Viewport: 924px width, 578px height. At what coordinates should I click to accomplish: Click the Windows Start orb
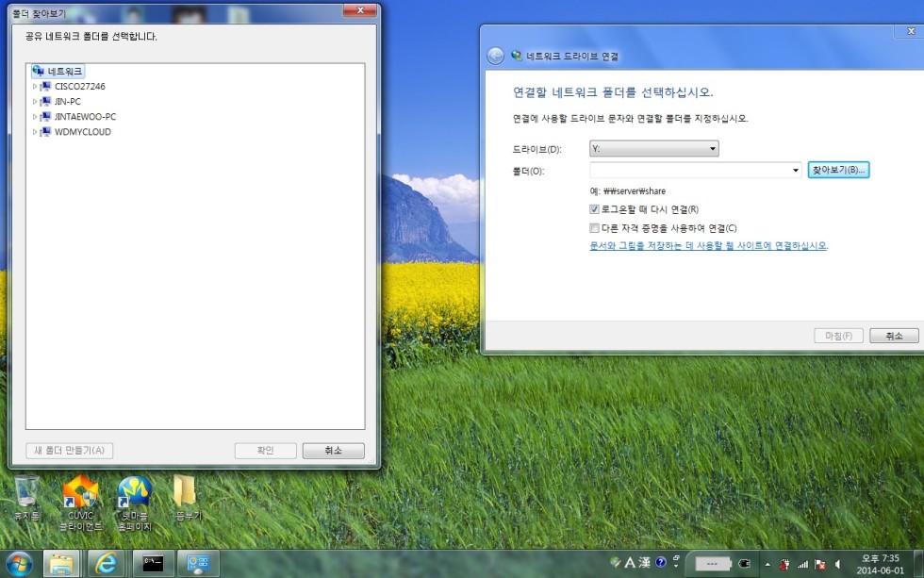pyautogui.click(x=18, y=563)
